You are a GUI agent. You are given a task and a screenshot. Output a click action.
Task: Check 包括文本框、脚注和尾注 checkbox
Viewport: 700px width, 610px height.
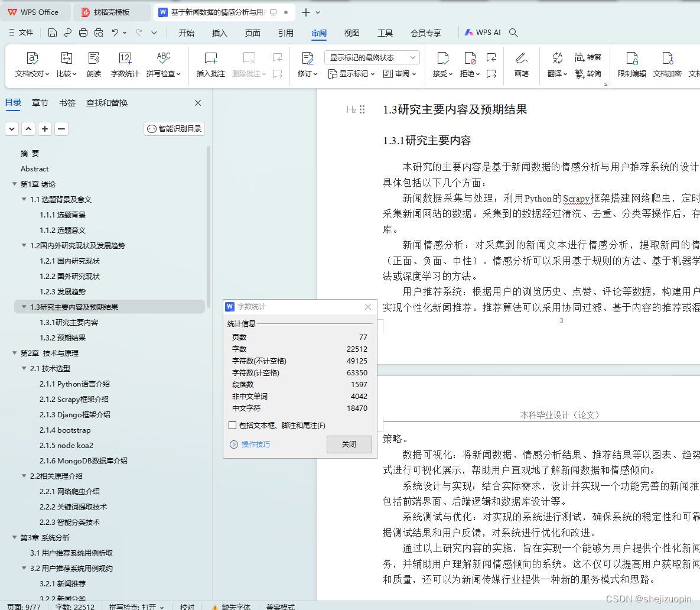tap(232, 425)
